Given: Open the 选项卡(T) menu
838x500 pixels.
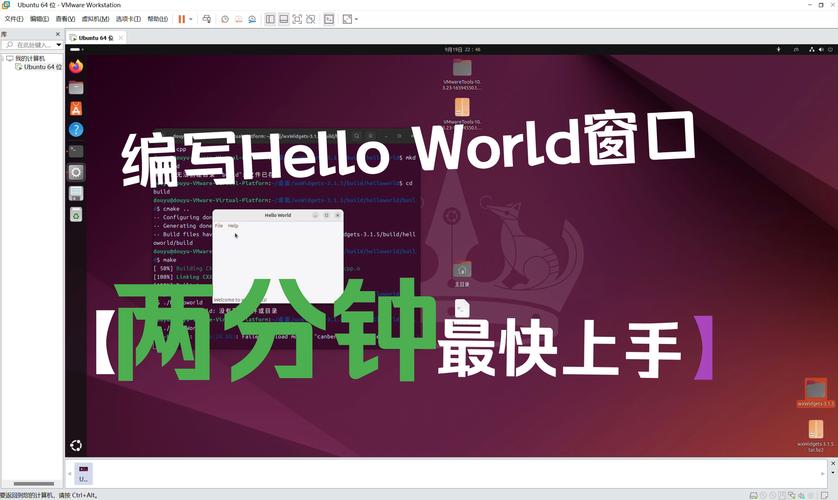Looking at the screenshot, I should (128, 19).
